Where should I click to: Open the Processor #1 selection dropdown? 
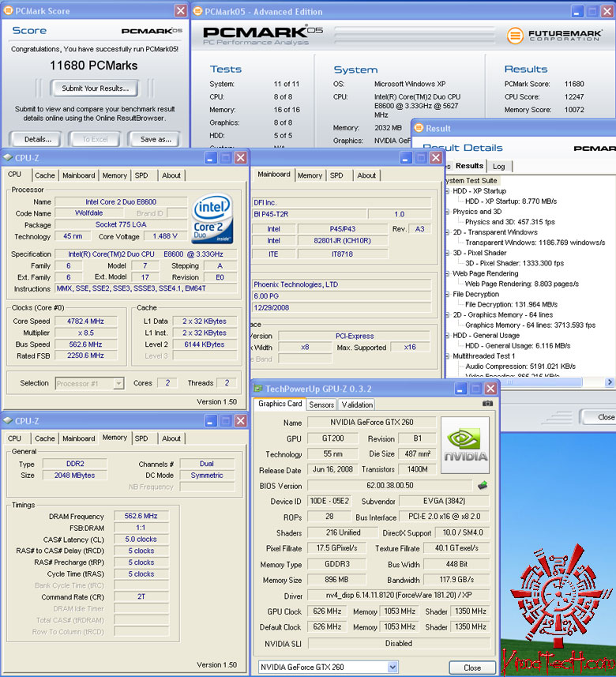[x=118, y=383]
